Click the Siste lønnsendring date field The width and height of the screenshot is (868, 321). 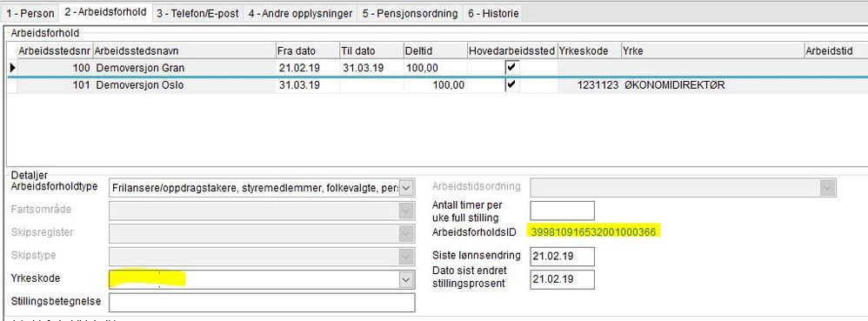click(563, 257)
